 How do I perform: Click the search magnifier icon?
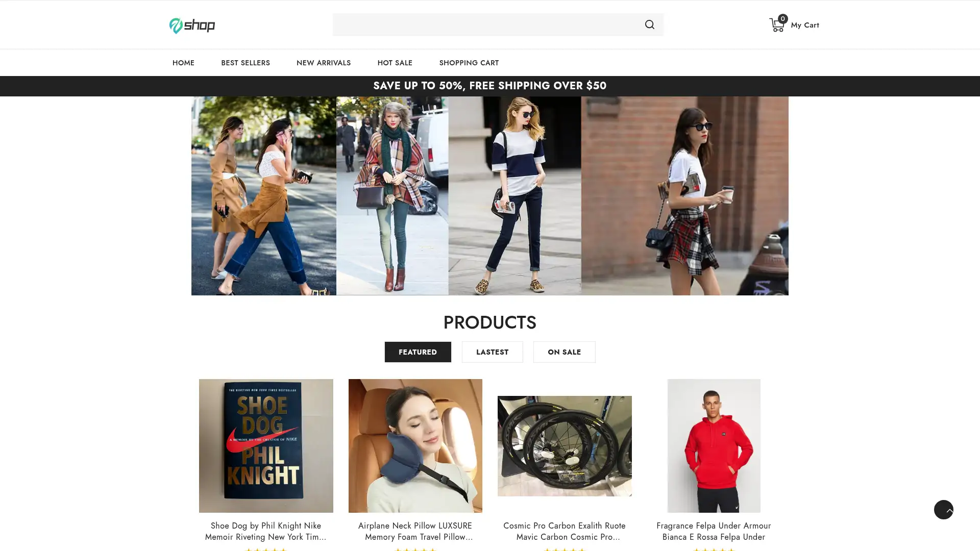[649, 24]
